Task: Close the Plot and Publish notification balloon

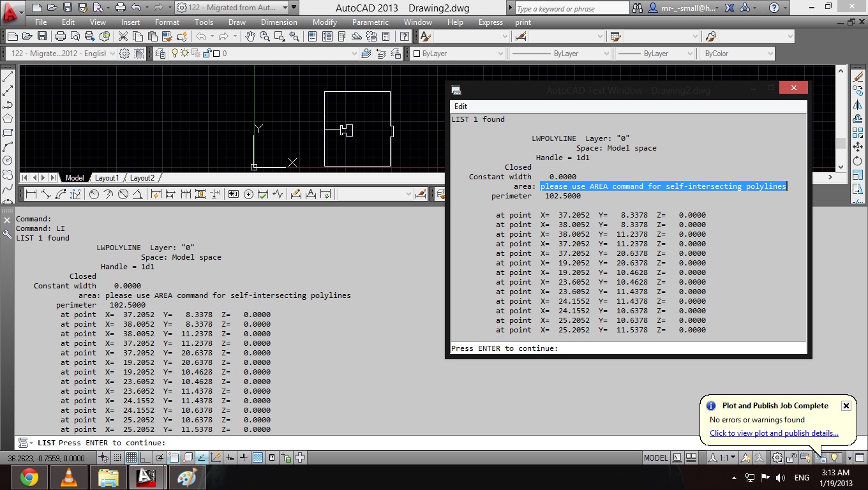Action: click(846, 406)
